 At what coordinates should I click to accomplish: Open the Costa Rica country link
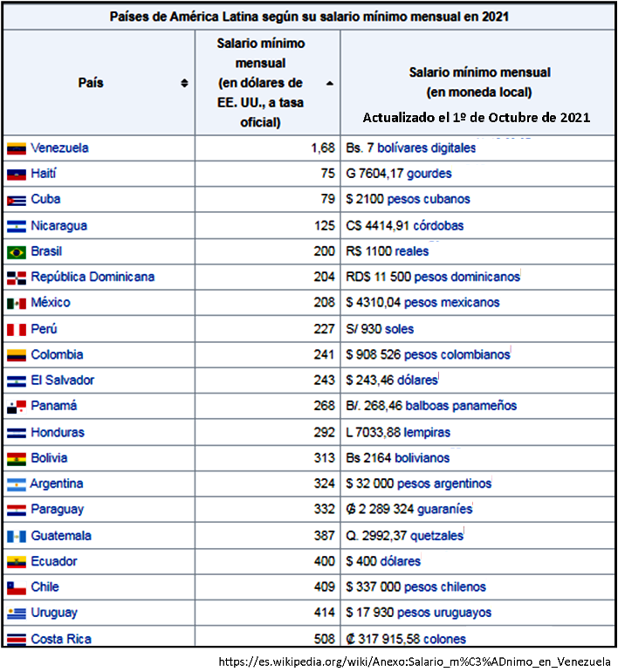point(60,639)
